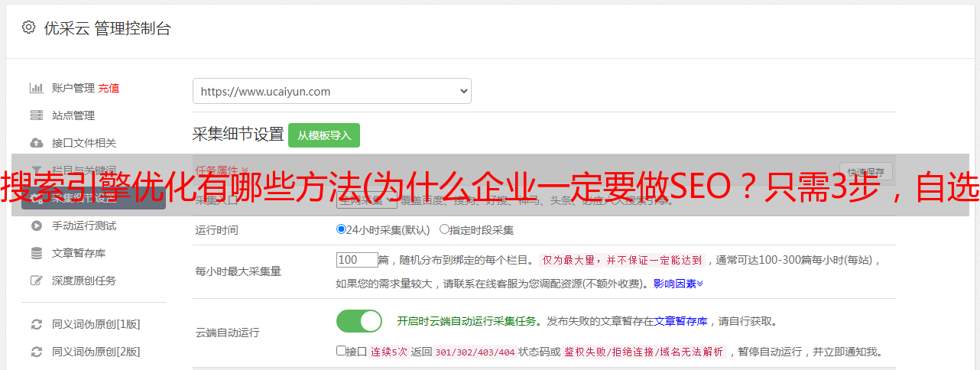Click the cloud upload icon for 接口文件相关
The width and height of the screenshot is (980, 370).
[36, 143]
